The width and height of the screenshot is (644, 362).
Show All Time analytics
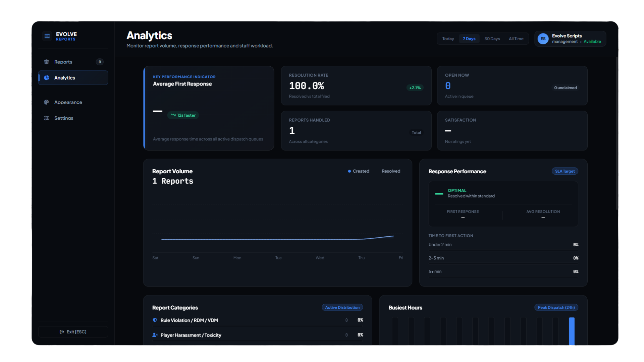click(x=516, y=39)
